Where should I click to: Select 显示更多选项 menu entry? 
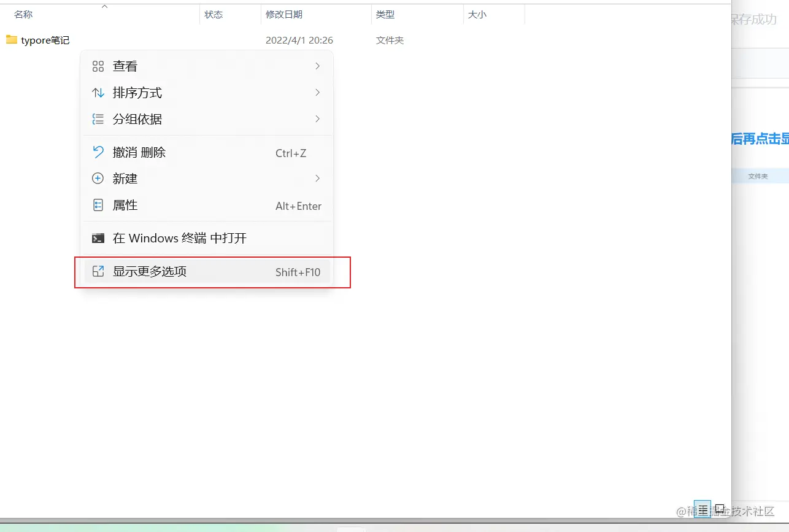[x=207, y=271]
